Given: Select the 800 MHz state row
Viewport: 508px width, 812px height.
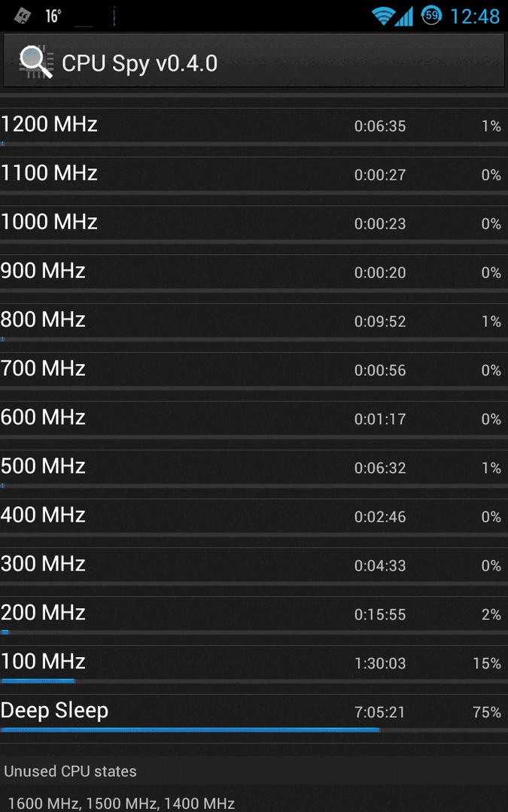Looking at the screenshot, I should click(254, 323).
